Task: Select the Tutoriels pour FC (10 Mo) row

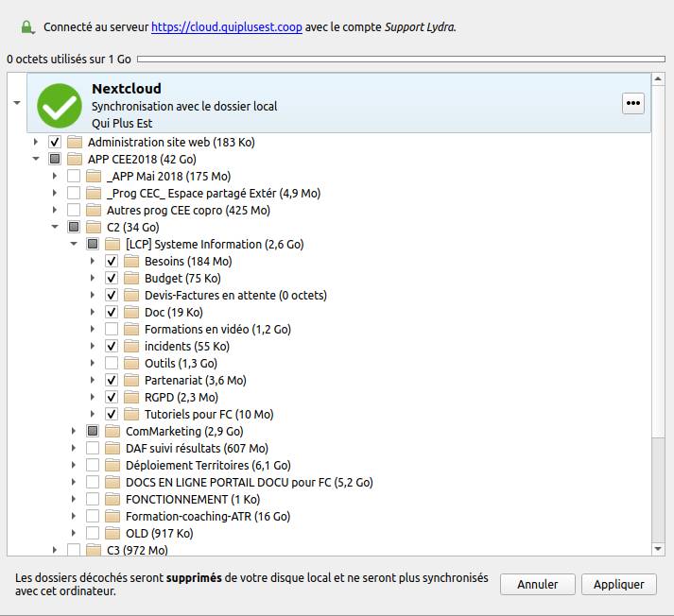Action: (209, 414)
